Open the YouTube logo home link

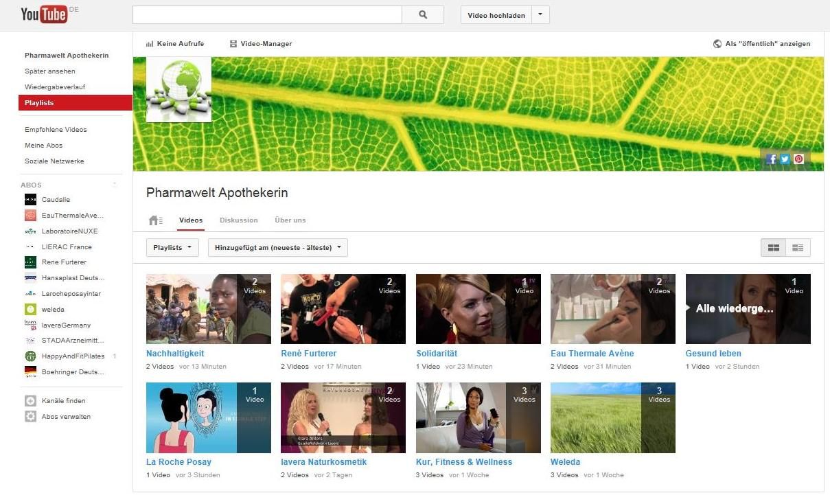pos(44,14)
